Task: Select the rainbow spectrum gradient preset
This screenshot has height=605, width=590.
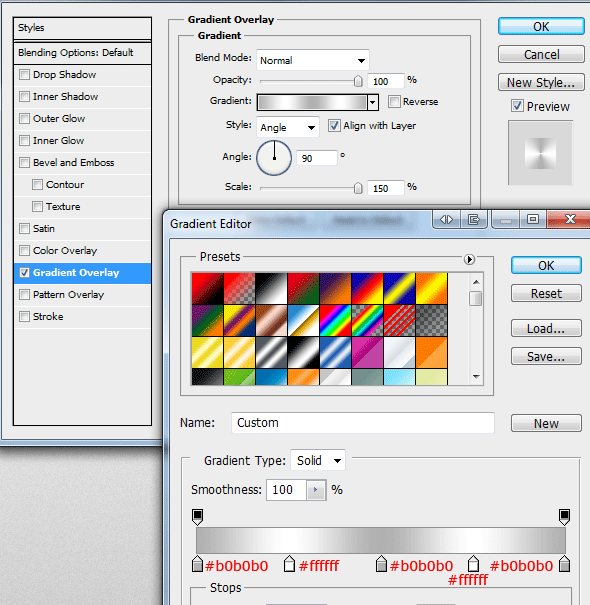Action: tap(335, 321)
